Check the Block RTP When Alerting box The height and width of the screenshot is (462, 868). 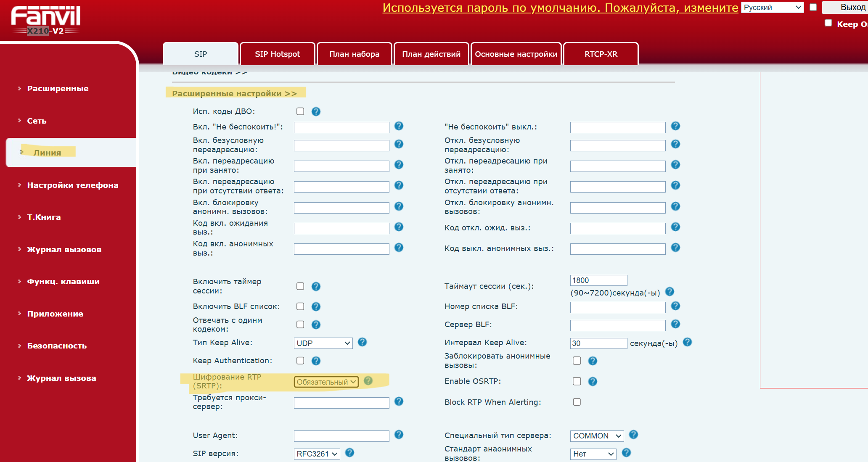577,402
